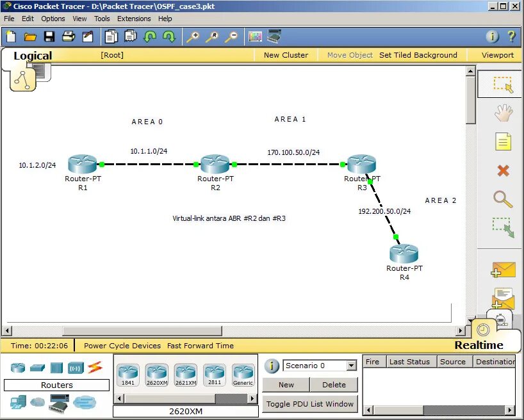This screenshot has width=524, height=420.
Task: Save the topology with floppy icon
Action: [x=49, y=36]
